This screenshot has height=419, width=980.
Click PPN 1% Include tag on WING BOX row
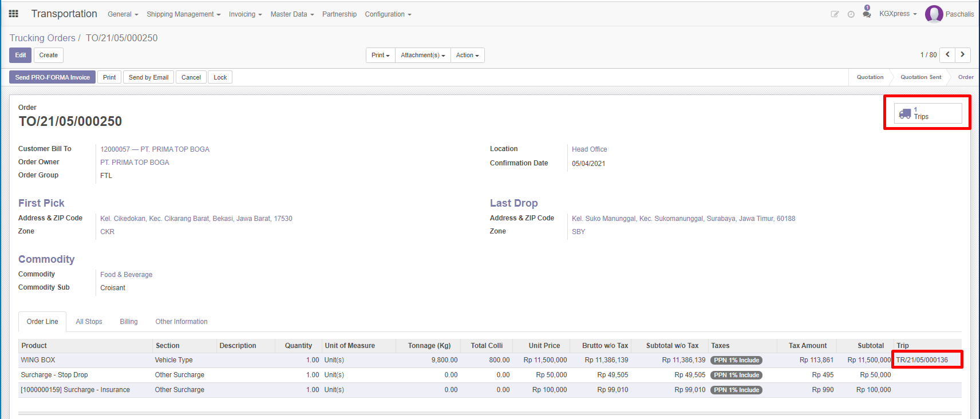736,361
